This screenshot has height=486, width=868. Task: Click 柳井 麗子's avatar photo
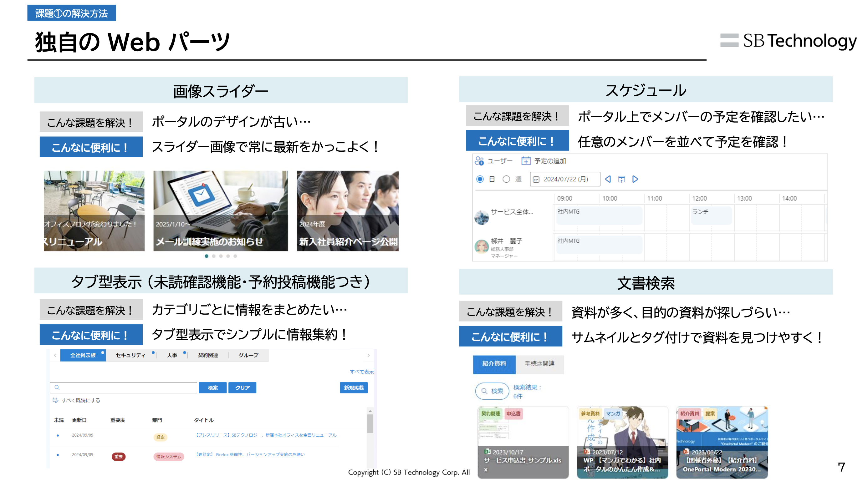[x=482, y=247]
